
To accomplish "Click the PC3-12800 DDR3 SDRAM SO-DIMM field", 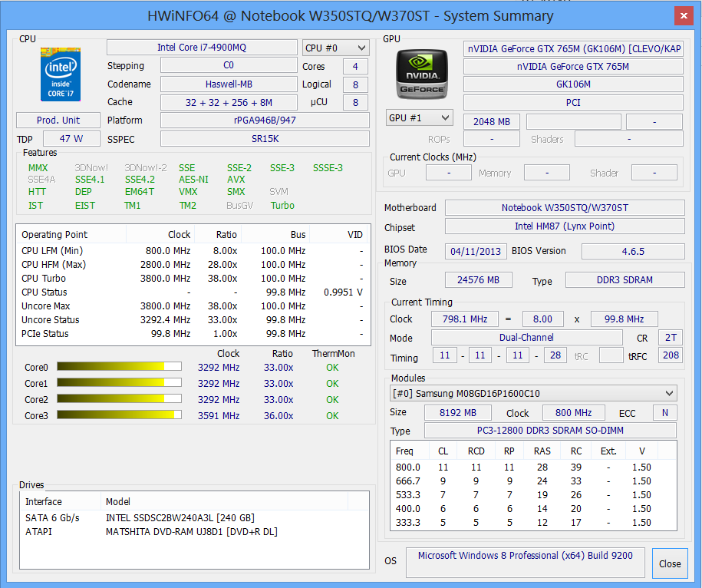I will point(550,431).
